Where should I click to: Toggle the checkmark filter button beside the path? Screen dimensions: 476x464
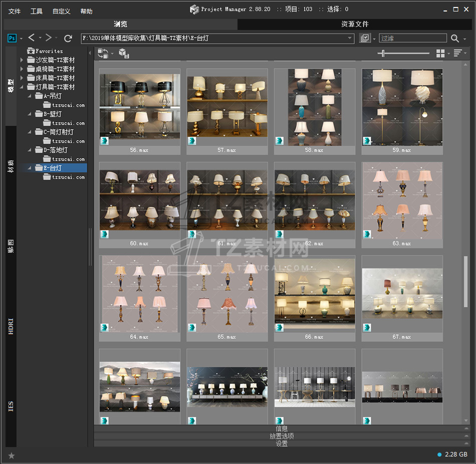[365, 39]
